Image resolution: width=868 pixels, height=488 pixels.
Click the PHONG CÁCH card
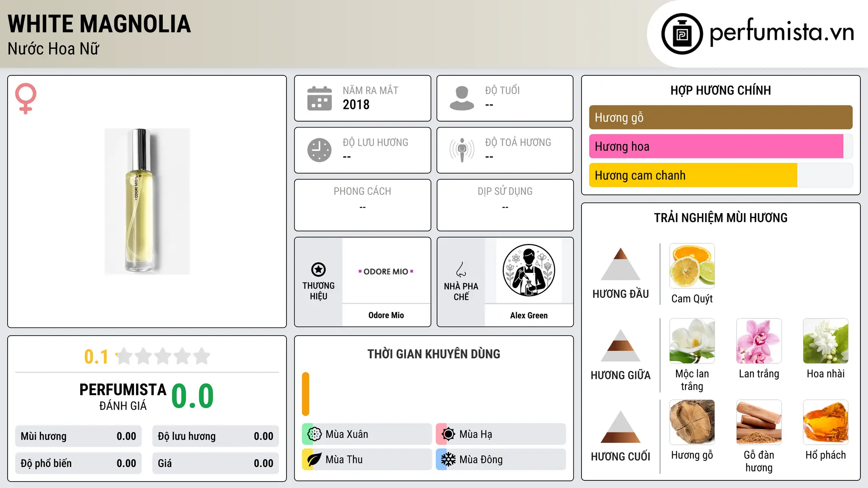click(362, 205)
